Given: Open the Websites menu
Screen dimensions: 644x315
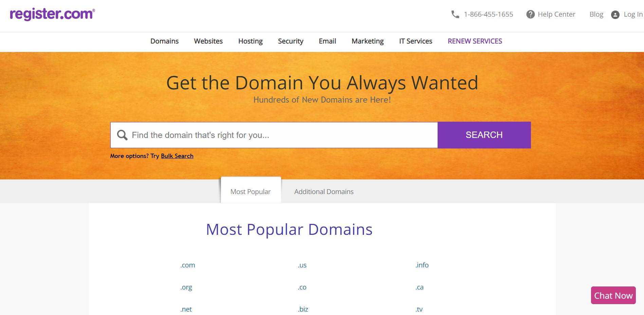Looking at the screenshot, I should point(208,41).
